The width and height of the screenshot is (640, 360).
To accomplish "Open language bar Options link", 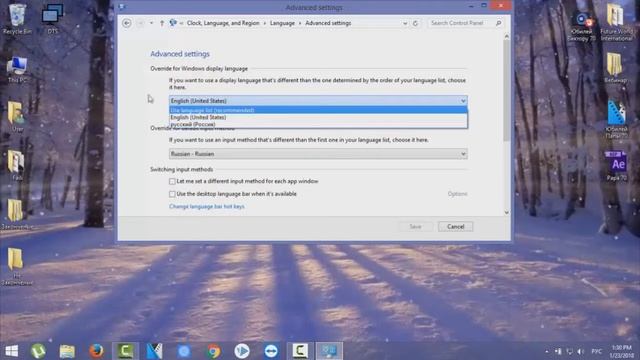I will (457, 194).
